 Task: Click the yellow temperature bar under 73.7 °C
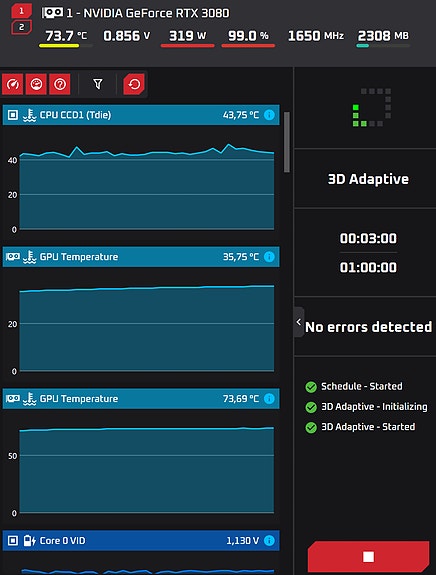click(59, 46)
